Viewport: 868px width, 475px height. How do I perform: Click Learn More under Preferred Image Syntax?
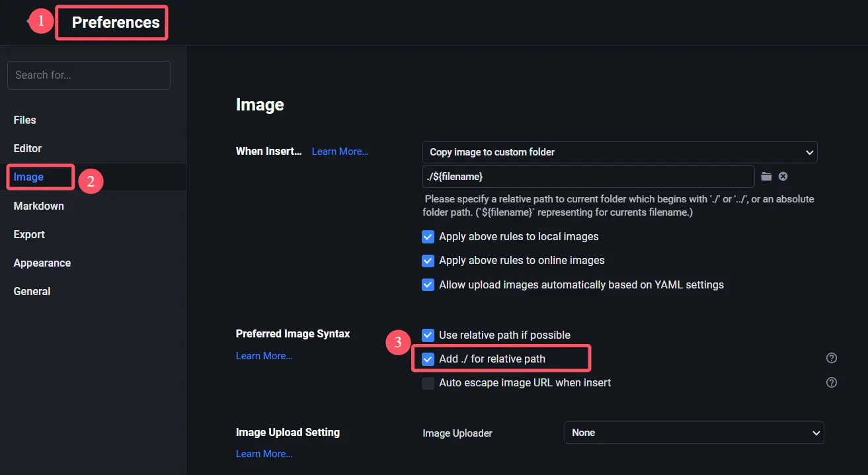pyautogui.click(x=264, y=356)
